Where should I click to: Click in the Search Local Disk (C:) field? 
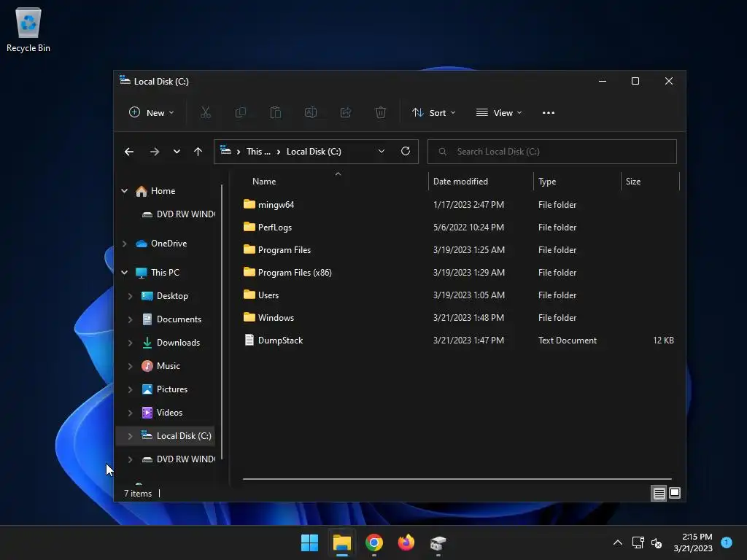(x=551, y=152)
